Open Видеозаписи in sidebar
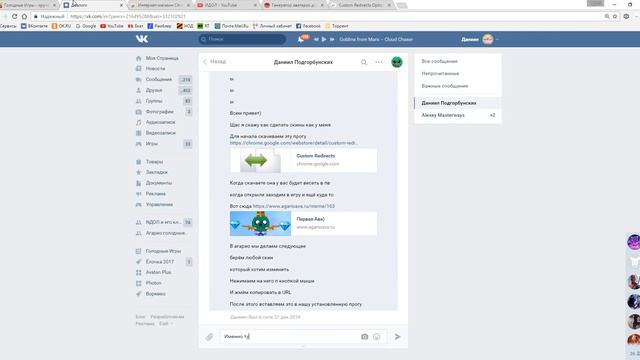 click(160, 133)
